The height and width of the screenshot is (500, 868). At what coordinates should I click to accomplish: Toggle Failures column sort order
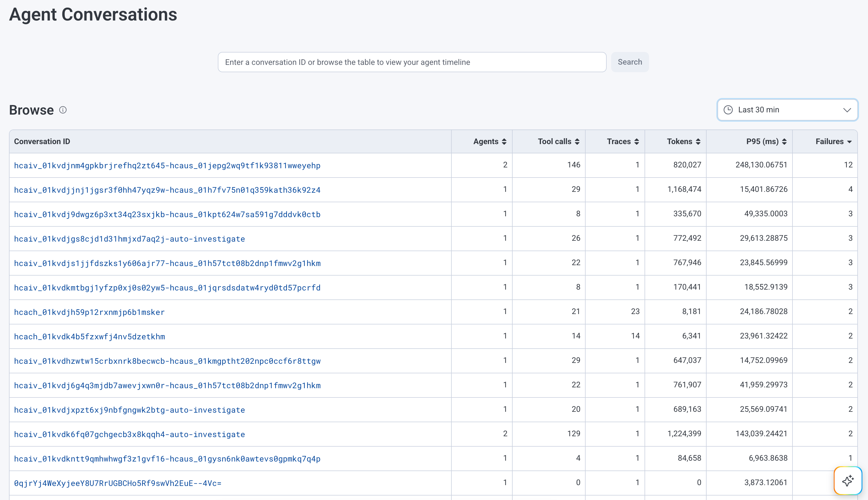tap(849, 142)
